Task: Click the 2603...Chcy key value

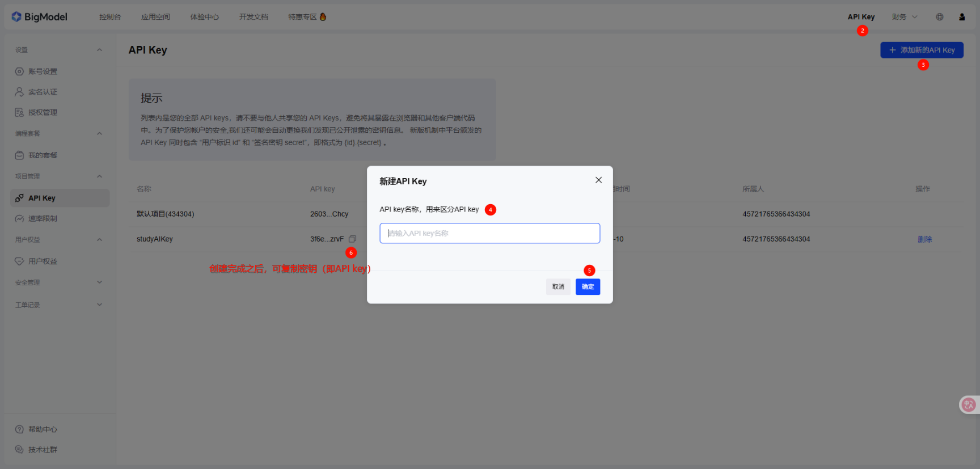Action: (x=330, y=214)
